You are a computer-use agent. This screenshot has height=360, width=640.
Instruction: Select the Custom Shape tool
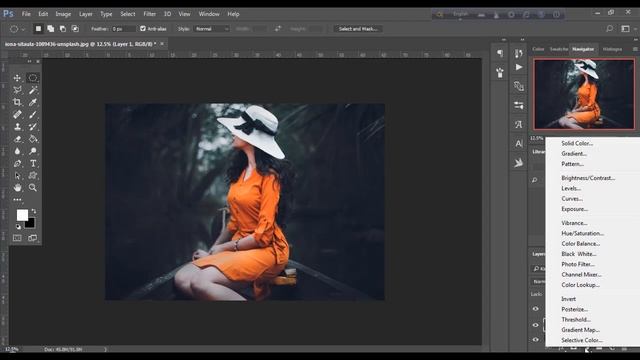(33, 176)
